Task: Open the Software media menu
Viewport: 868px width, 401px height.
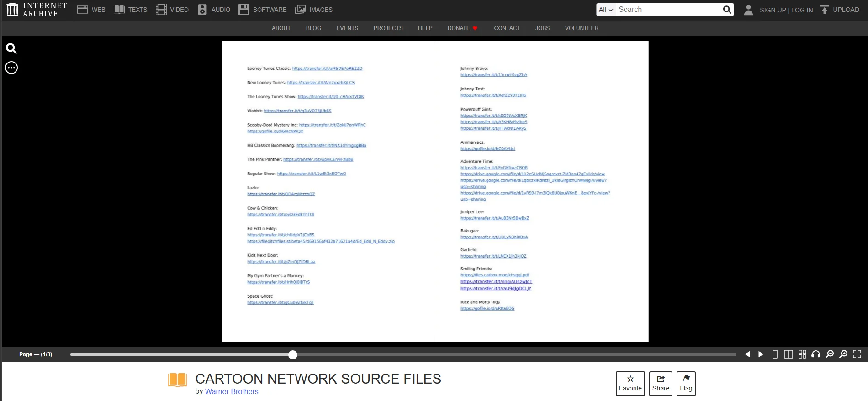Action: point(263,10)
